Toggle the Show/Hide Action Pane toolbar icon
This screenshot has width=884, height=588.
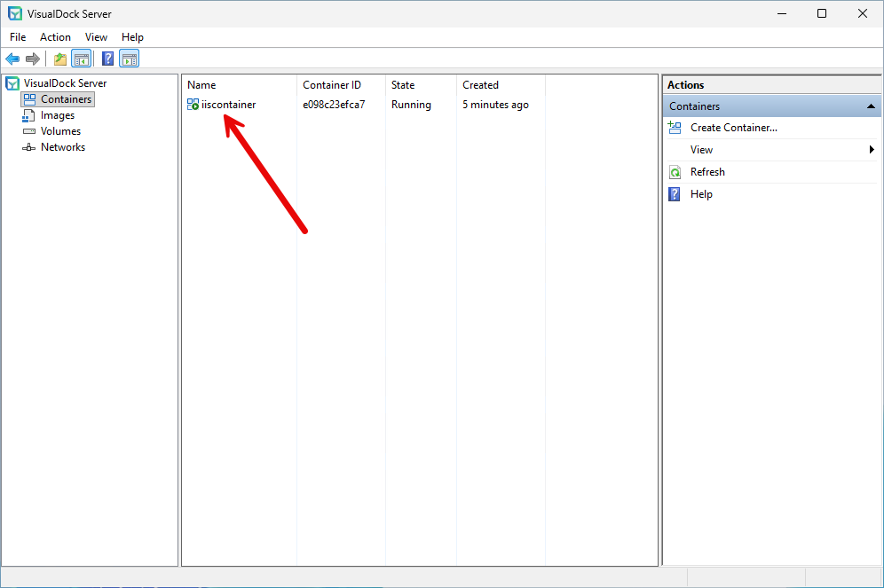point(129,59)
